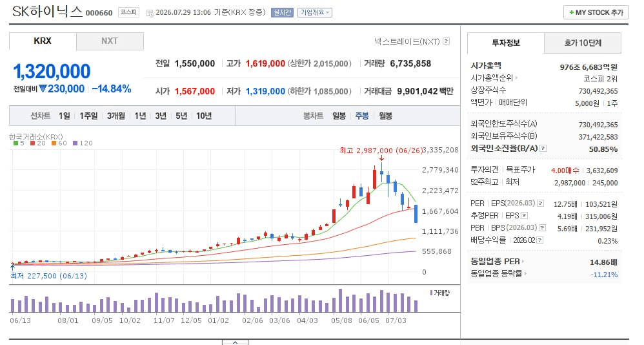644x345 pixels.
Task: Toggle the 실시간 real-time badge
Action: (282, 13)
